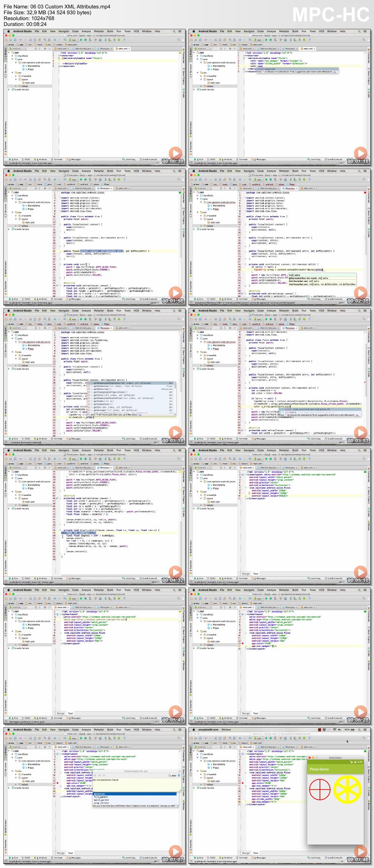Click green Run arrow in the 00:00:39 frame toolbar
Image resolution: width=374 pixels, height=868 pixels.
81,40
